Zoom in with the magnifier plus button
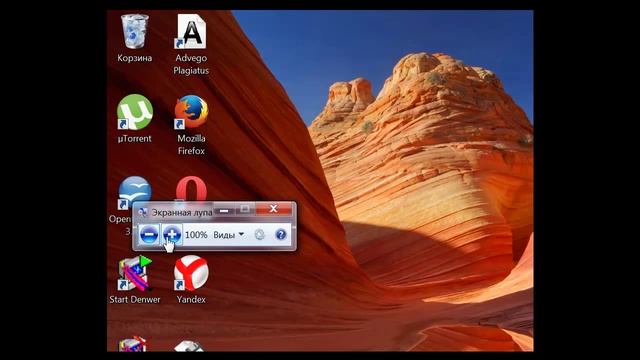This screenshot has width=640, height=360. (172, 235)
